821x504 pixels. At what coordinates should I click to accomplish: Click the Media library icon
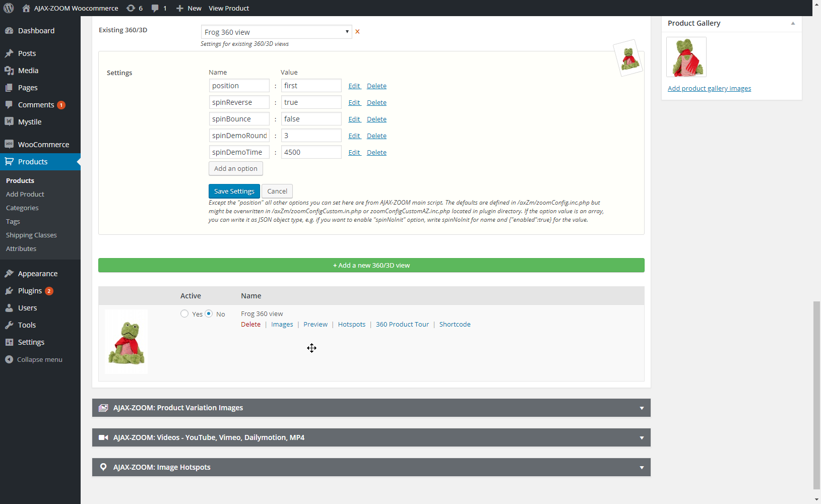pos(9,71)
